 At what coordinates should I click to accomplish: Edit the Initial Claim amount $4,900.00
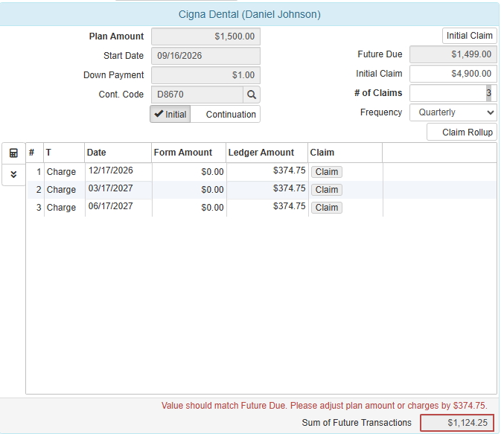[453, 74]
